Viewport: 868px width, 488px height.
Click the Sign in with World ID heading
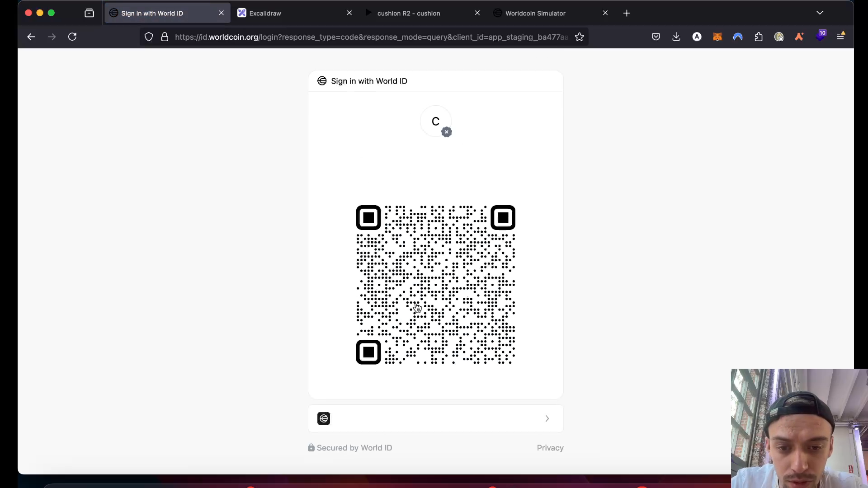(x=369, y=81)
